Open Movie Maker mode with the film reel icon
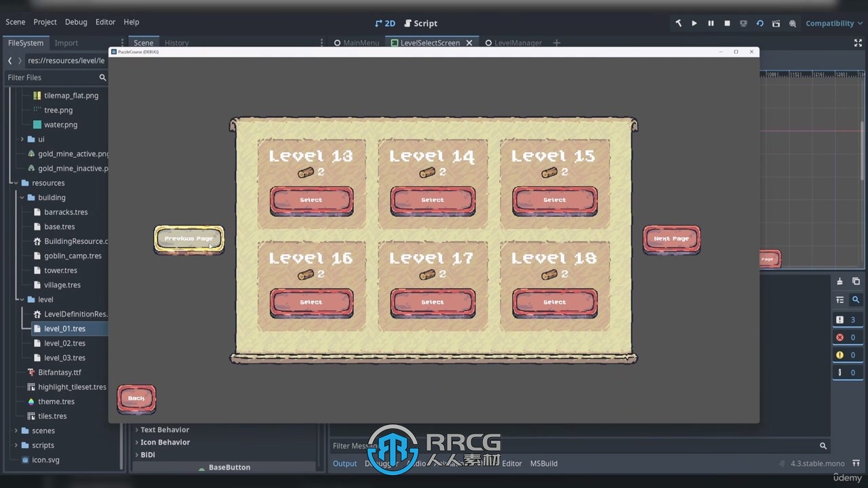The image size is (868, 488). (x=792, y=23)
